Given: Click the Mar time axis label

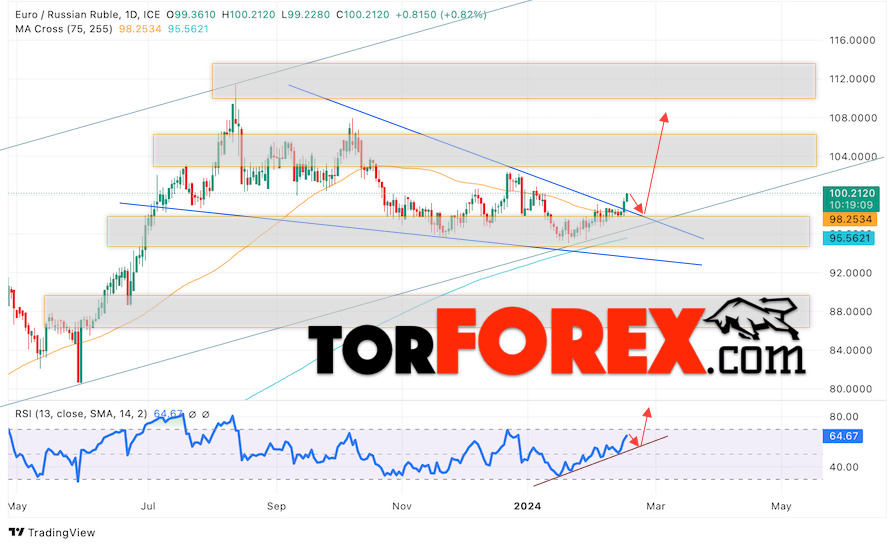Looking at the screenshot, I should click(656, 506).
